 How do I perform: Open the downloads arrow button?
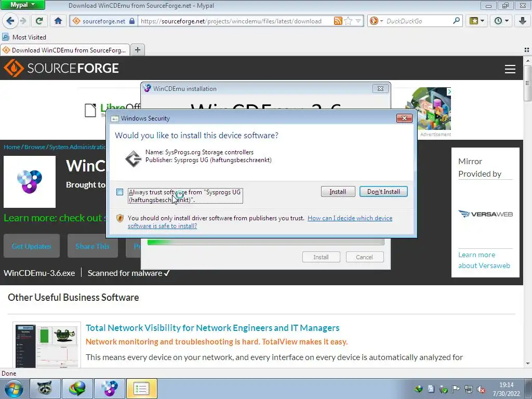[x=523, y=21]
